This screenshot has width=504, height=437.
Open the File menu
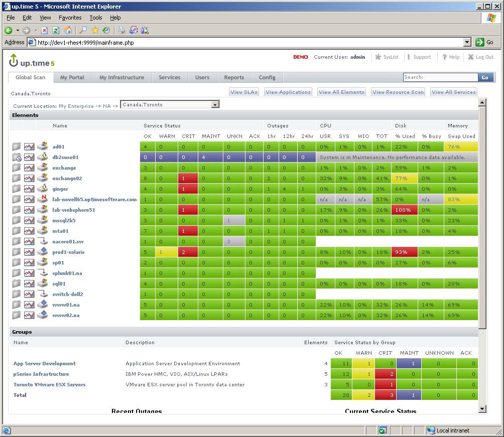coord(11,18)
